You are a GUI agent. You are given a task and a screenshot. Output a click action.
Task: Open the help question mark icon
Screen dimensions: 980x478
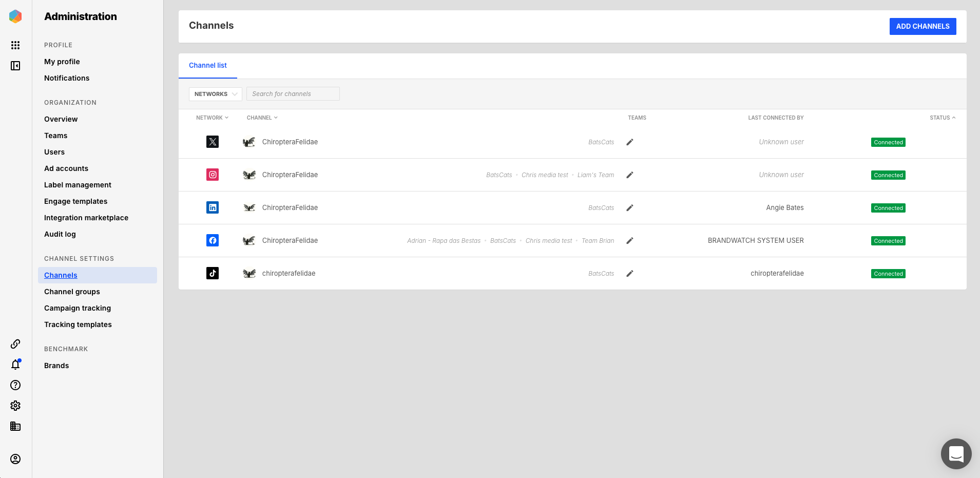15,385
